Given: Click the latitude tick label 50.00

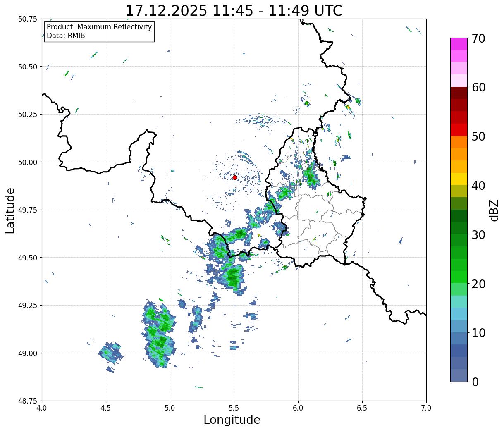Looking at the screenshot, I should point(28,162).
